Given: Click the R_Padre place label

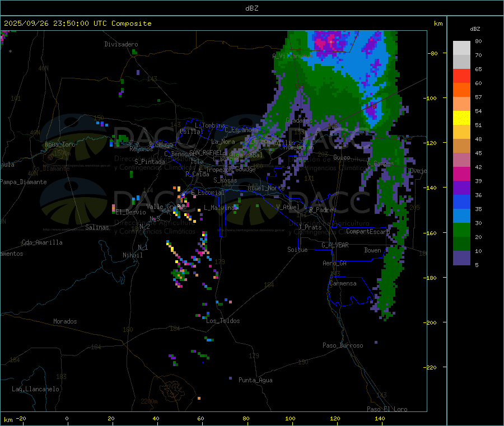Looking at the screenshot, I should tap(321, 210).
